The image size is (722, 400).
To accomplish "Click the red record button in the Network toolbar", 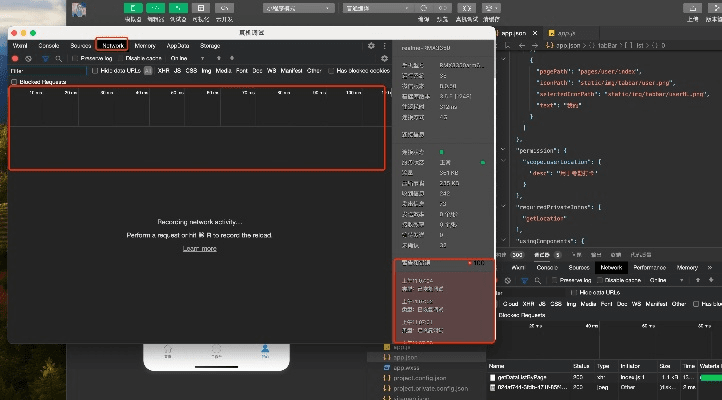I will (15, 58).
